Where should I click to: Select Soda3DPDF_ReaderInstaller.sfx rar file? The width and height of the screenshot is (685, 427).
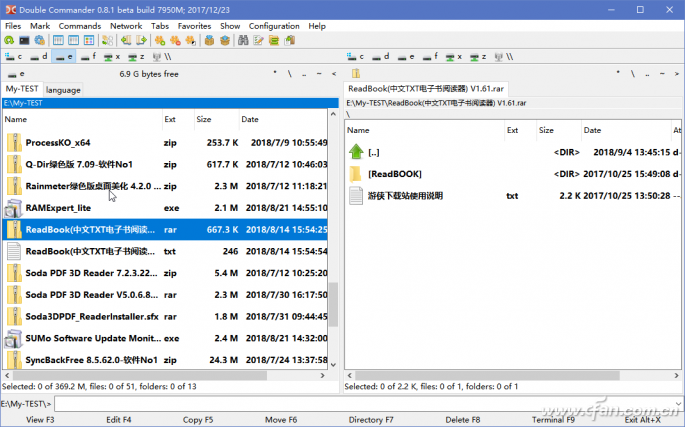click(165, 316)
